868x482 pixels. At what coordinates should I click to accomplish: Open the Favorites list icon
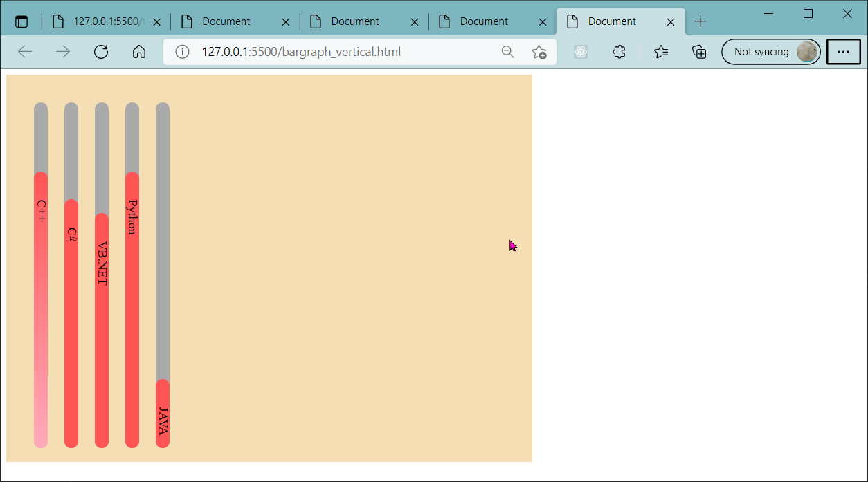click(x=661, y=52)
